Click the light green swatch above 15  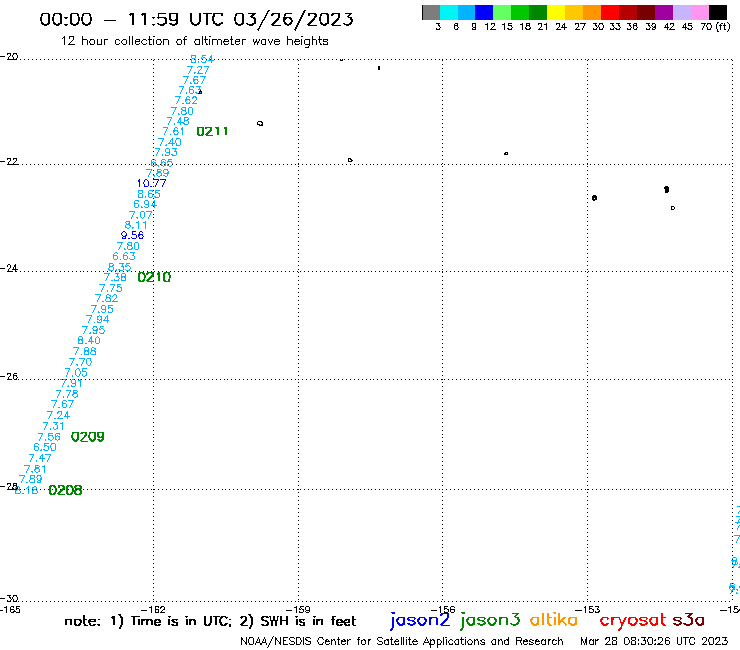502,12
